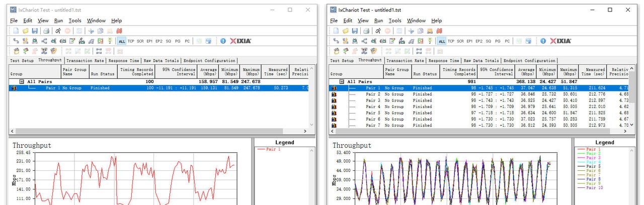Collapse the All Pairs group in left window

pos(22,81)
